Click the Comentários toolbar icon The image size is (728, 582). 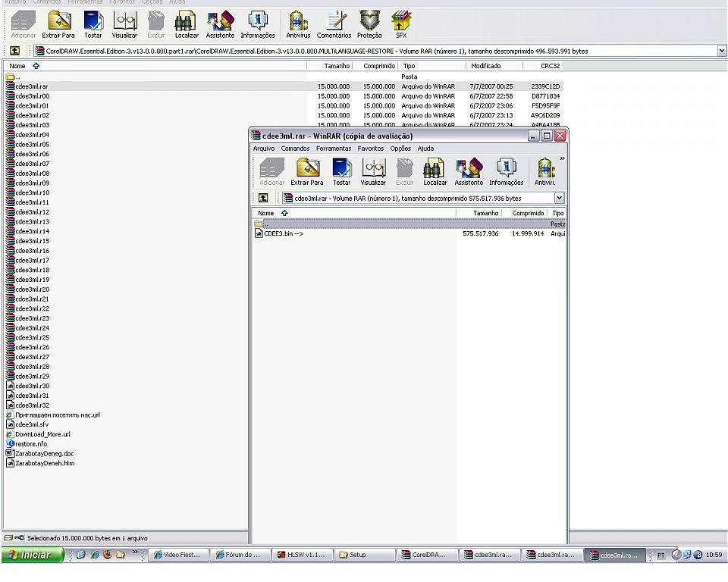(334, 24)
